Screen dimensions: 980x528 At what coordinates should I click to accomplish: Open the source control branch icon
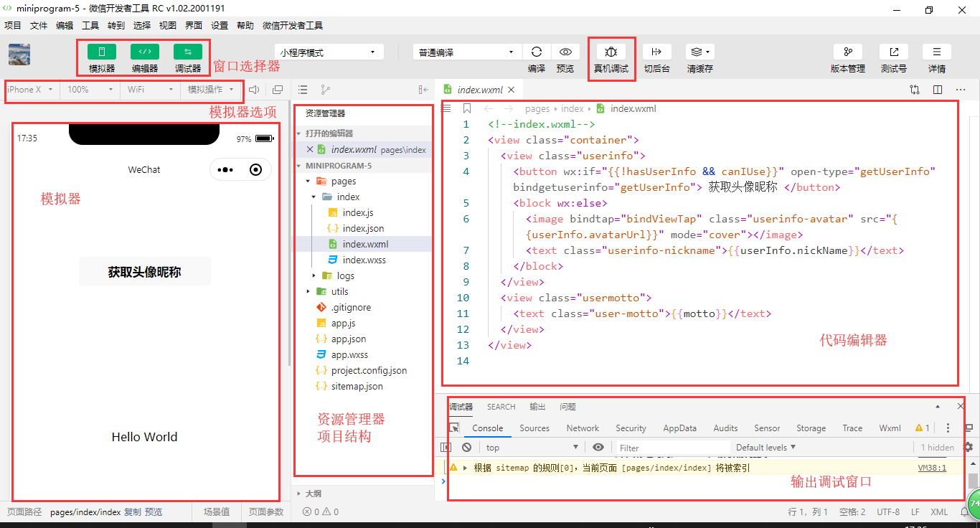[x=326, y=90]
